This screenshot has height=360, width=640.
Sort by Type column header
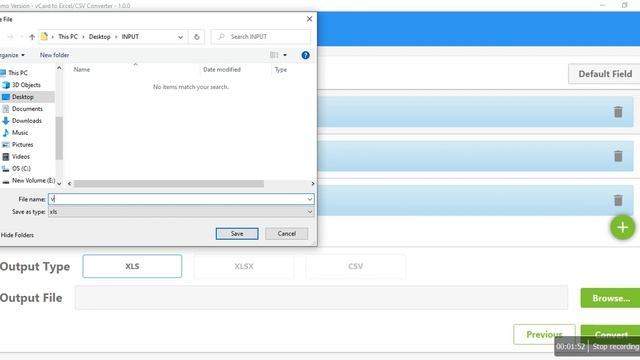pos(281,70)
